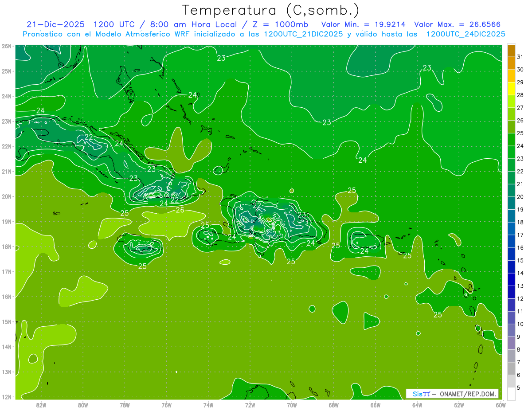Click the colorbar scale label 29

click(520, 82)
